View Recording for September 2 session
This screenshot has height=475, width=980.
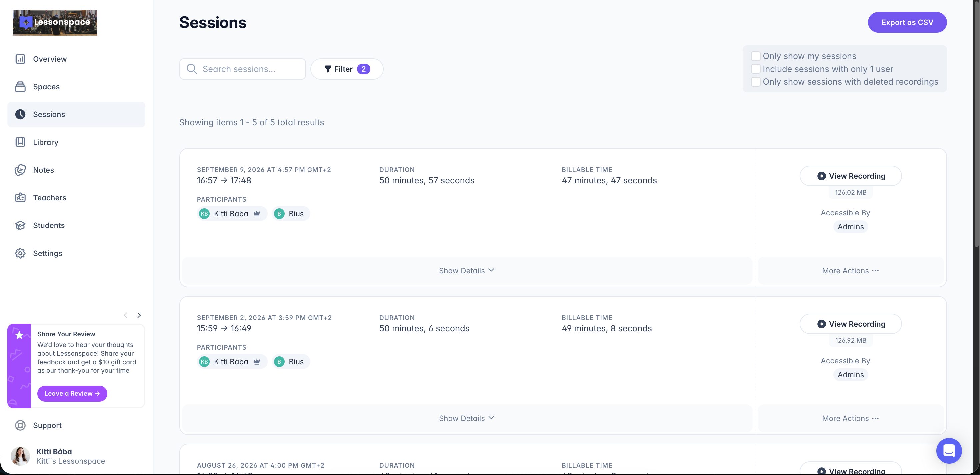point(851,324)
